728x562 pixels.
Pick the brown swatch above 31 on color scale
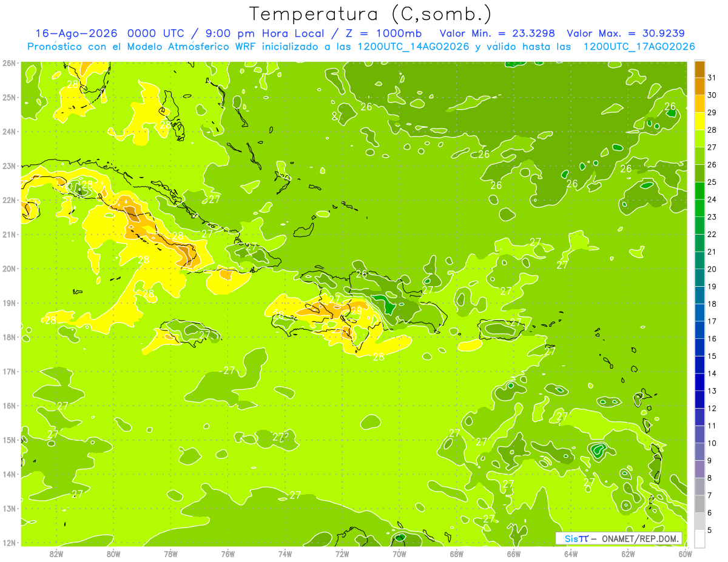tap(699, 70)
